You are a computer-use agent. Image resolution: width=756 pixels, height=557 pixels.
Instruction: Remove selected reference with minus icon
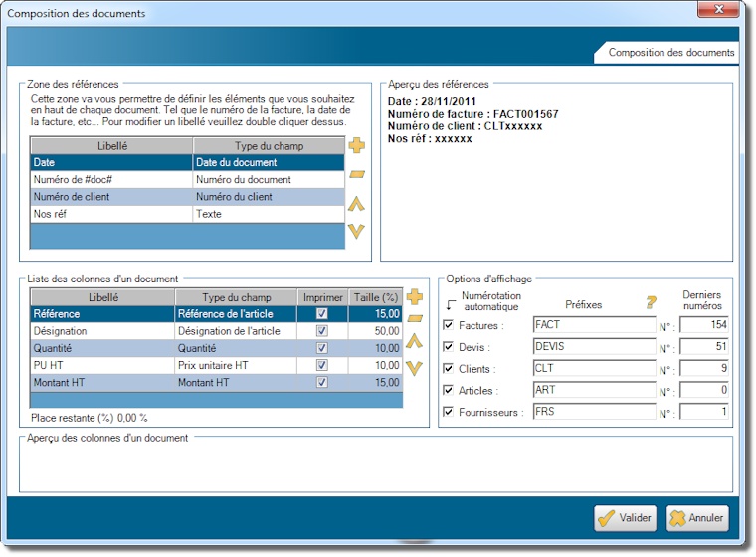point(356,174)
